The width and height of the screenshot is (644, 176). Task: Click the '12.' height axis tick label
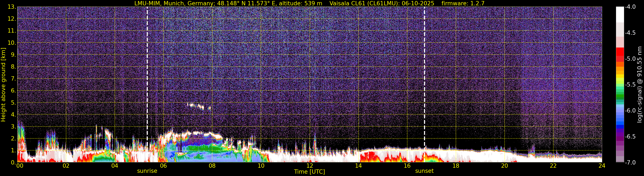pyautogui.click(x=12, y=19)
